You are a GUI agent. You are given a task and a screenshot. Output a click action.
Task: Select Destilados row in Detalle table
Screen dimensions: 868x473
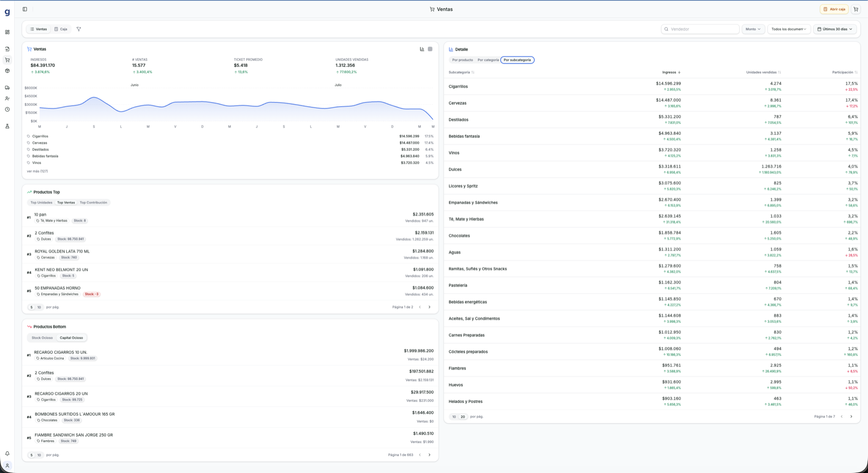(x=653, y=119)
